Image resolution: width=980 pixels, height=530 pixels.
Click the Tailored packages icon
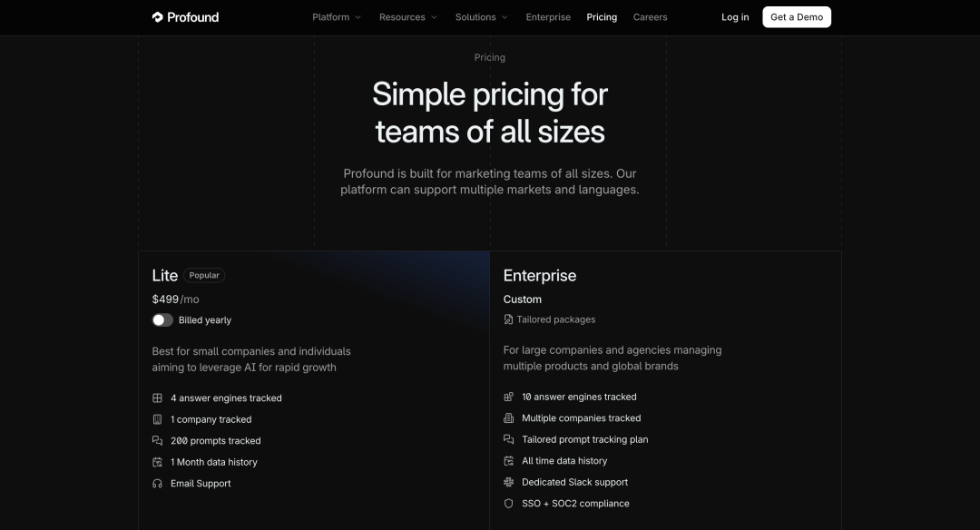tap(508, 319)
